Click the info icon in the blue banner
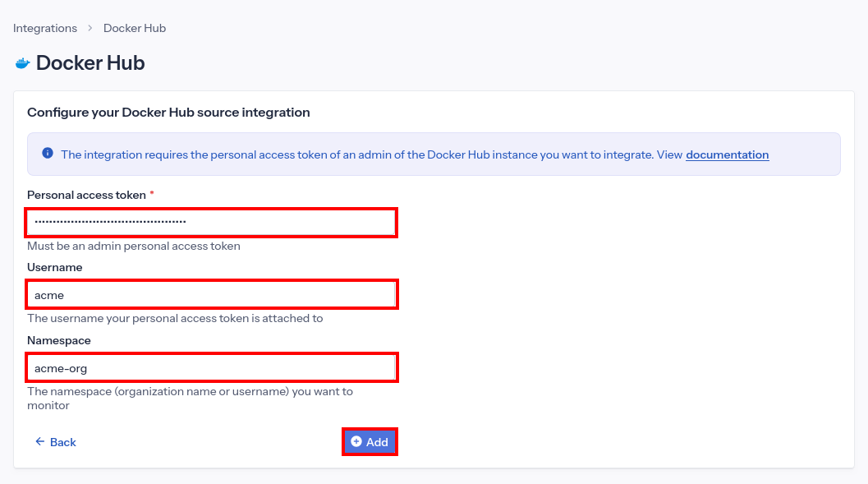The height and width of the screenshot is (484, 868). (47, 153)
